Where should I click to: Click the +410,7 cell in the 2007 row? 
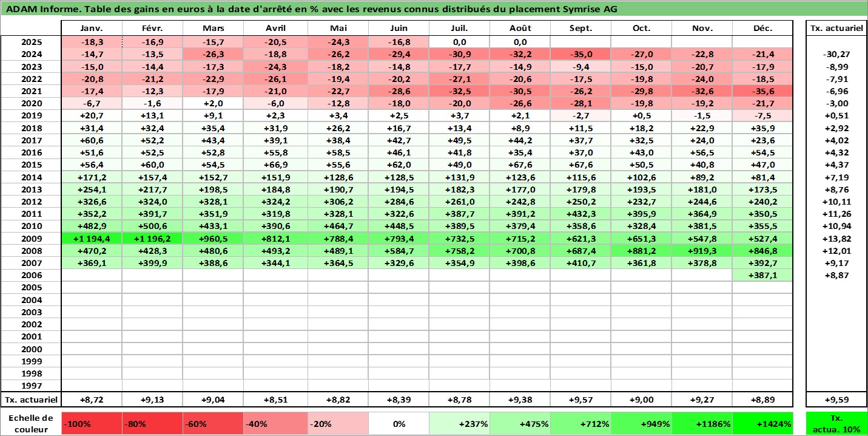point(580,263)
